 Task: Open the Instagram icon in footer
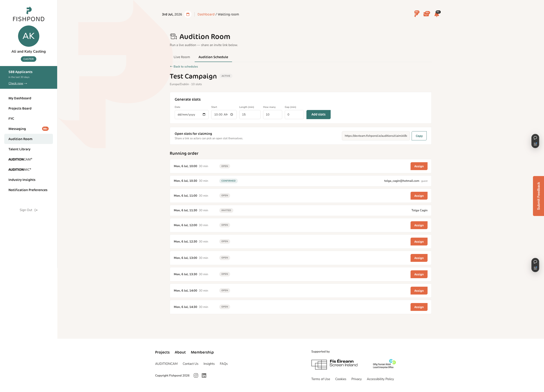click(196, 375)
